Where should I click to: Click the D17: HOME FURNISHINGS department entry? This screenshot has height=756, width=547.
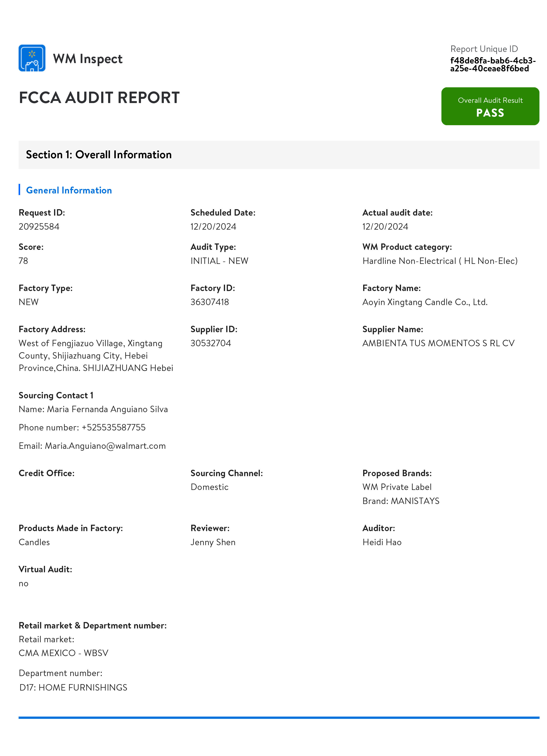(73, 687)
